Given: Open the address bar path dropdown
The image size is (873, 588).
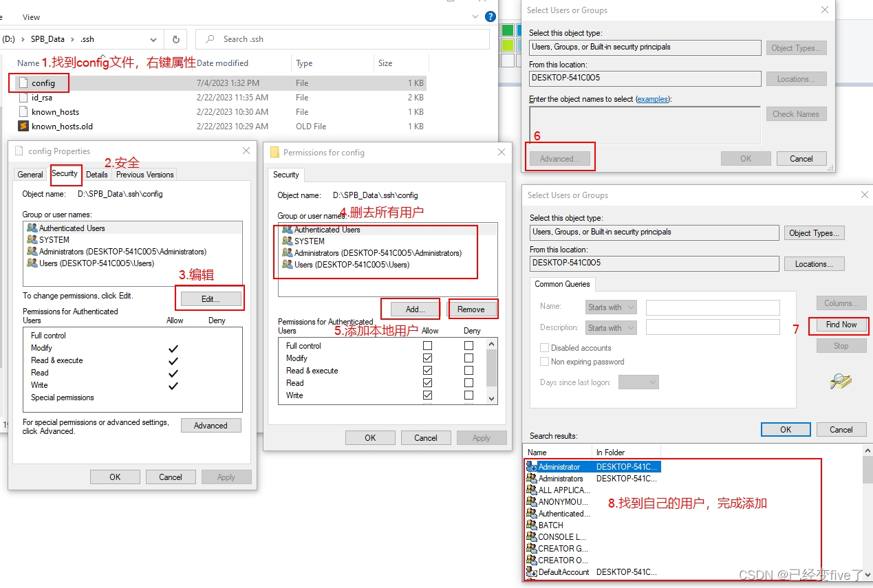Looking at the screenshot, I should point(153,39).
